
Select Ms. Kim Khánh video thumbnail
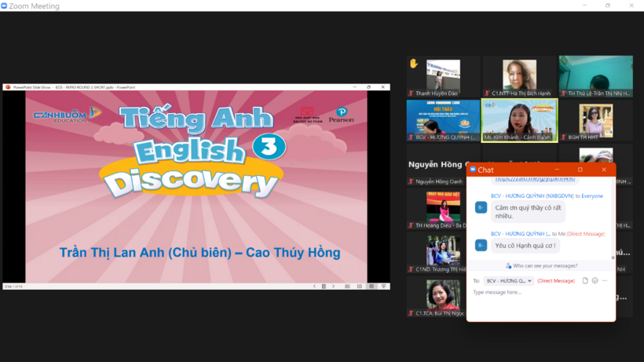(518, 120)
